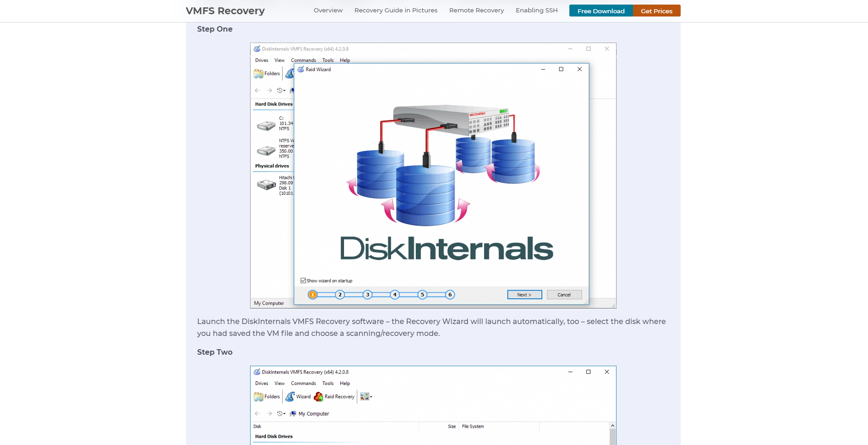Open the Commands menu in Step Two window
Viewport: 868px width, 445px height.
[303, 383]
